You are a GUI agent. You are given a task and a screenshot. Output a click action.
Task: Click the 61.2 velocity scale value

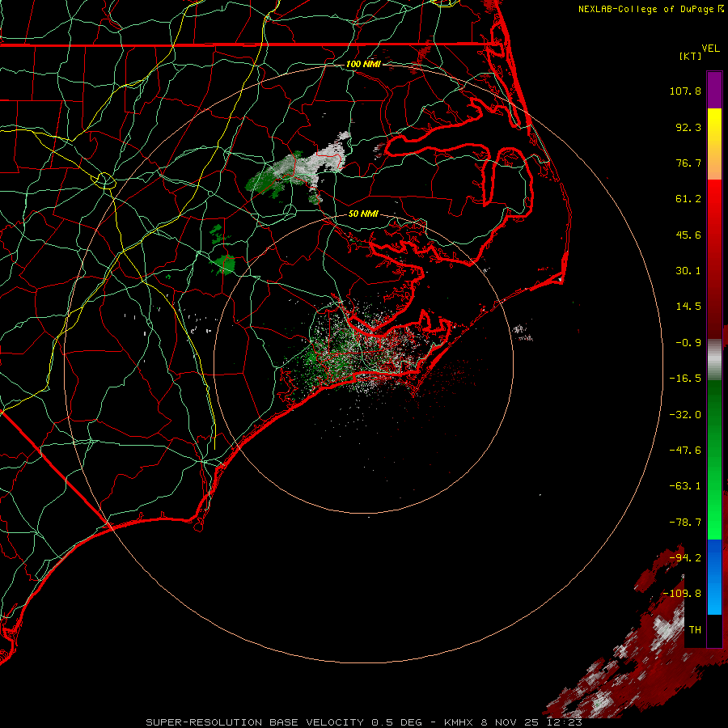(x=688, y=199)
